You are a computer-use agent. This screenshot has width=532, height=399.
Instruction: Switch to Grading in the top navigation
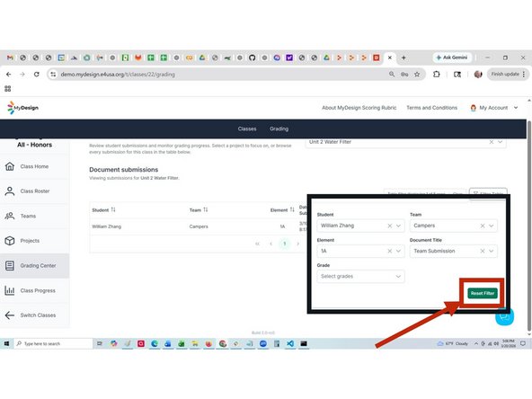(279, 129)
